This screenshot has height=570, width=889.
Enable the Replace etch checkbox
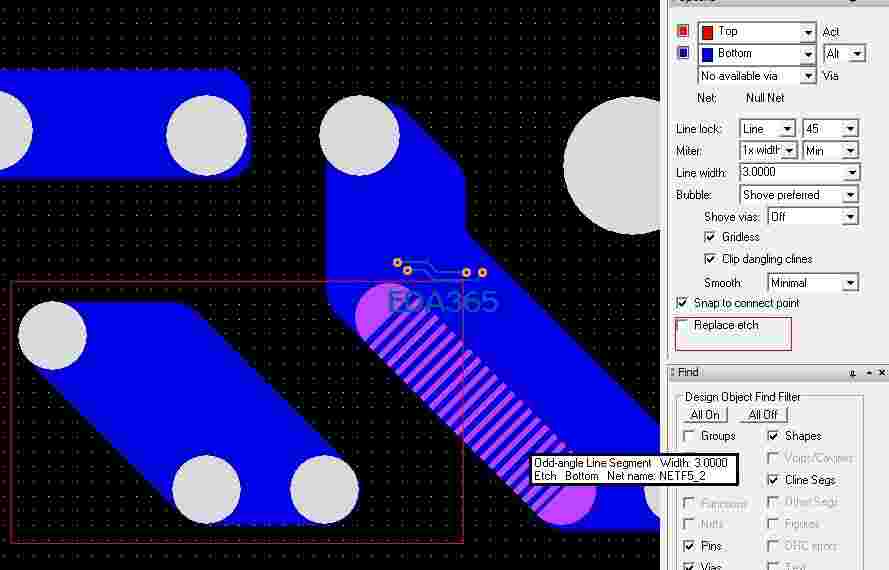682,325
